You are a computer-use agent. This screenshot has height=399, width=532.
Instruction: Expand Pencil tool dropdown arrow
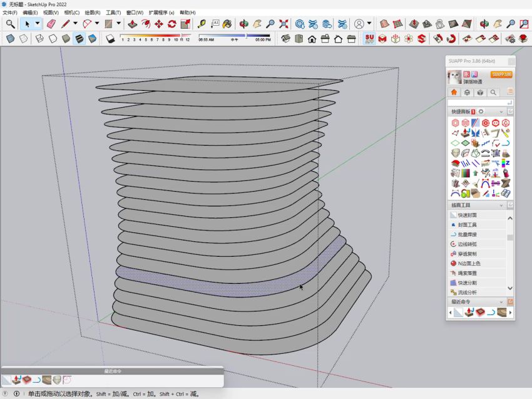[75, 24]
